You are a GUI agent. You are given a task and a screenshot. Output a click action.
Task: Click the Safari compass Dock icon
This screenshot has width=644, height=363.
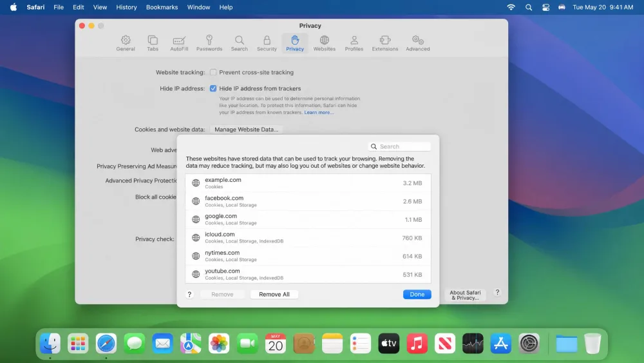[x=106, y=343]
